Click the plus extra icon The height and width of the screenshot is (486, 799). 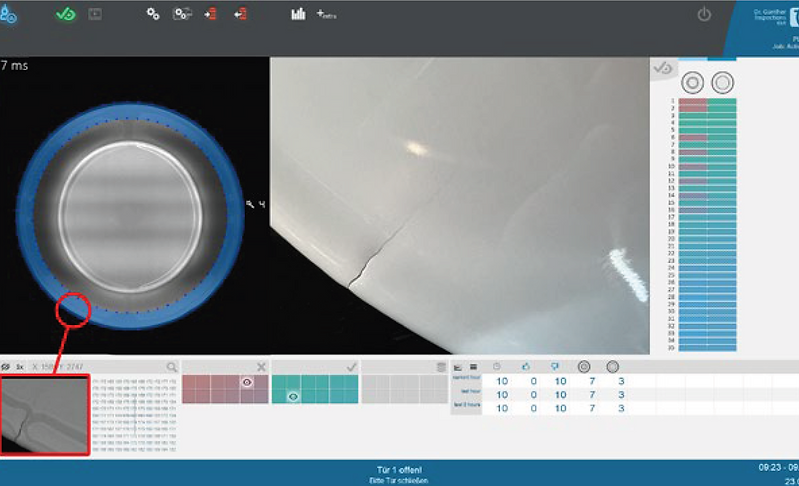tap(326, 14)
